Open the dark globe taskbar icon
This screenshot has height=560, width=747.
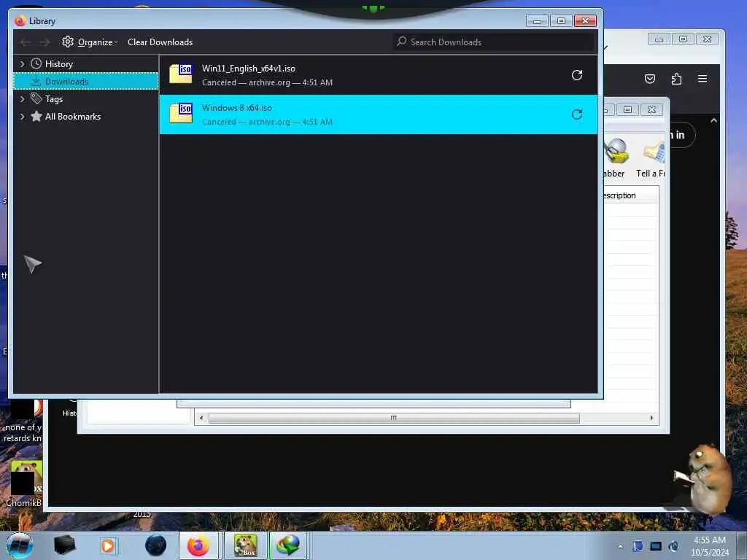156,545
